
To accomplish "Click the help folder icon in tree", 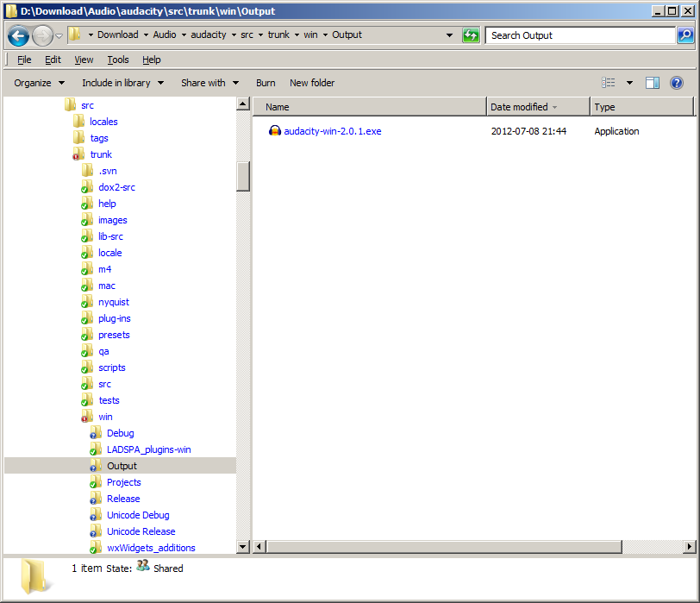I will 87,204.
